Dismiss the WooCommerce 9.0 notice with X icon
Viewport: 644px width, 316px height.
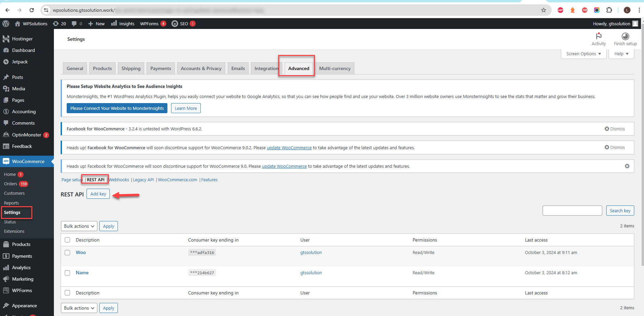click(627, 166)
